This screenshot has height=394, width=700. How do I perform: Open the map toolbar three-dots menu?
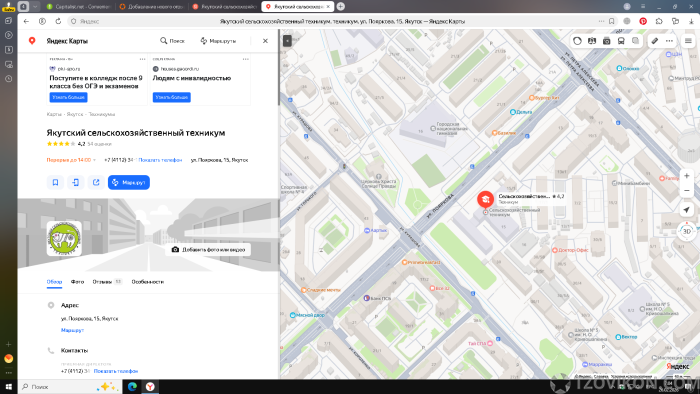point(669,41)
